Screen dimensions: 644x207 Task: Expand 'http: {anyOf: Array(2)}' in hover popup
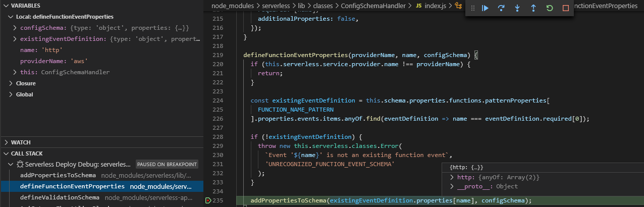(452, 177)
